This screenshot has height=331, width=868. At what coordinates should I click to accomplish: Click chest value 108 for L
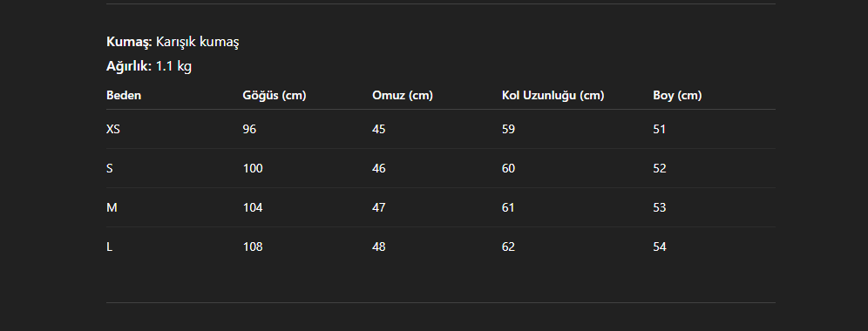tap(253, 247)
